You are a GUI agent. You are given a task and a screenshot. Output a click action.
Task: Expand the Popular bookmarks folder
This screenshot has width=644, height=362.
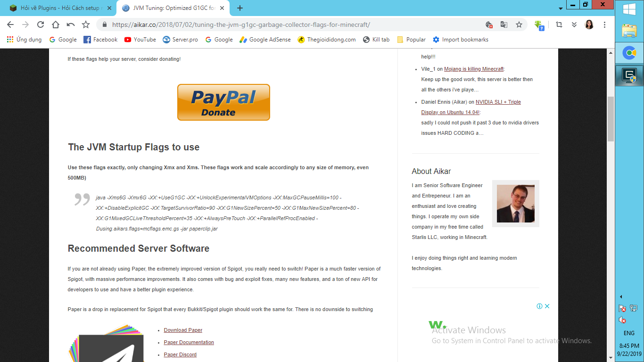click(x=412, y=40)
